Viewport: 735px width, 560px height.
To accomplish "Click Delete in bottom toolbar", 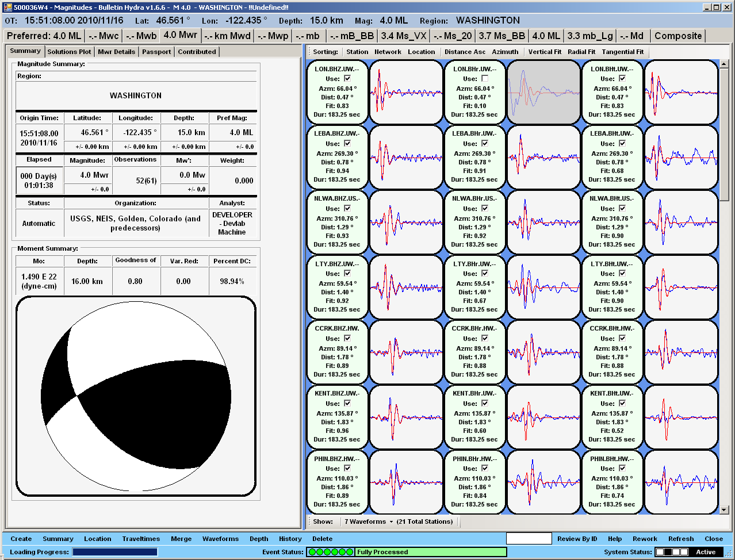I will click(x=323, y=539).
